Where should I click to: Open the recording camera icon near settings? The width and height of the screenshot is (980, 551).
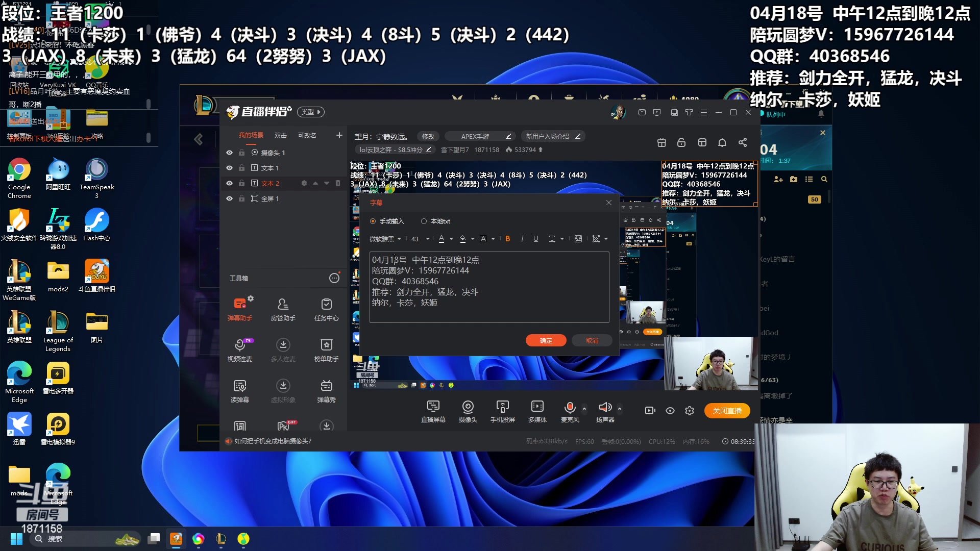point(650,411)
